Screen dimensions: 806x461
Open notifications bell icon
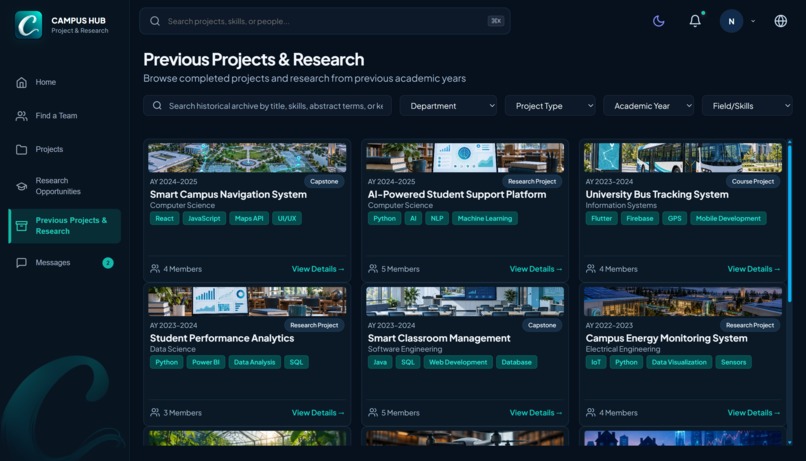[695, 21]
